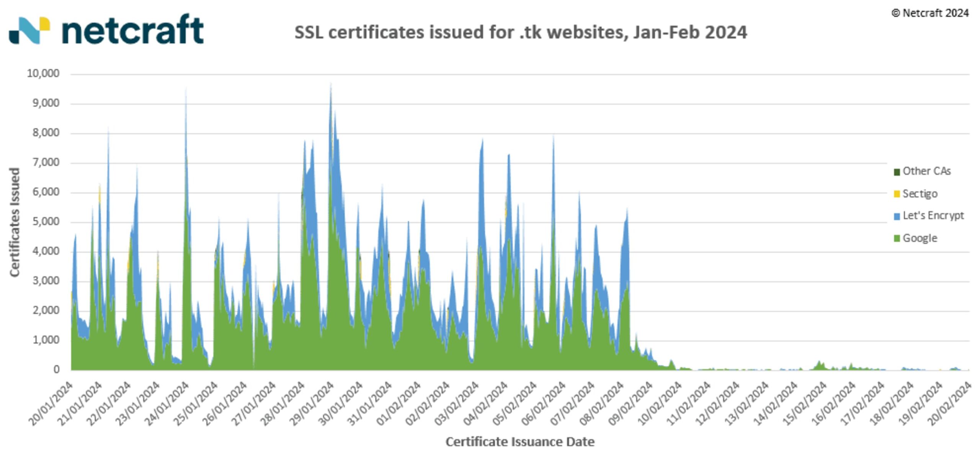Click the Google legend label

(920, 238)
